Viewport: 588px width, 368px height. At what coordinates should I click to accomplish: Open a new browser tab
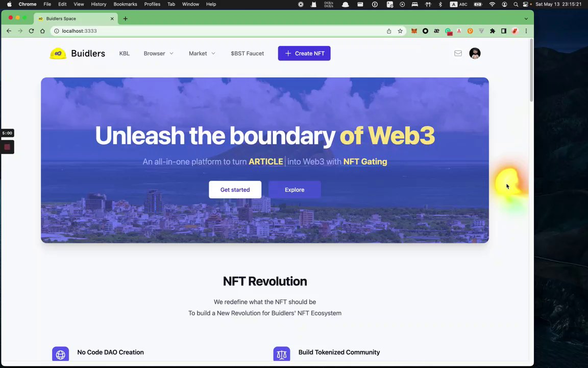click(125, 18)
